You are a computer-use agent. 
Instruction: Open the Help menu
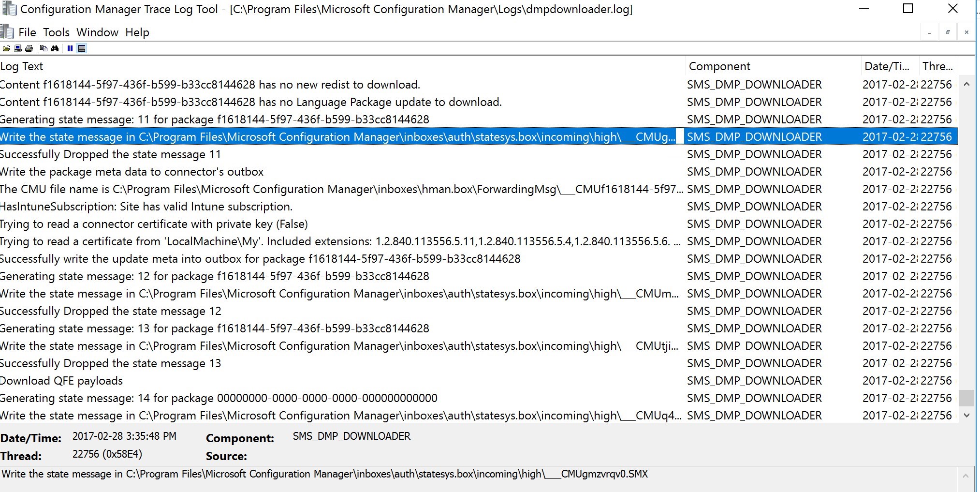pos(137,32)
